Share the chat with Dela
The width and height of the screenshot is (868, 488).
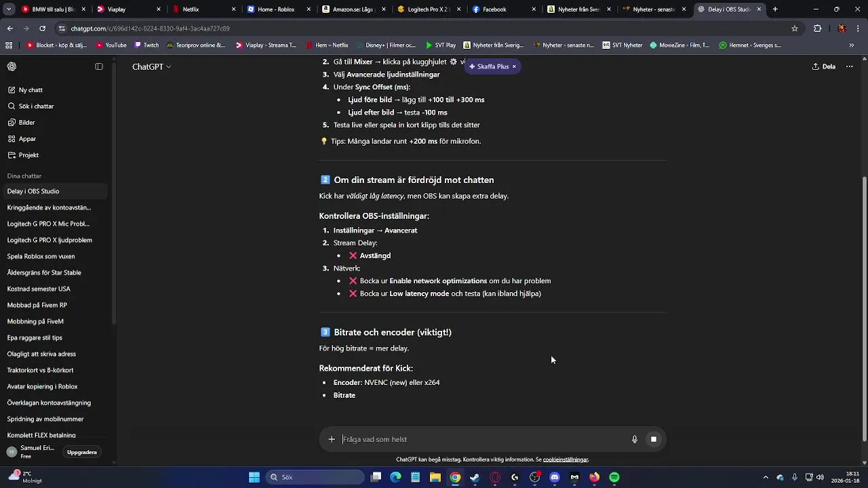[x=824, y=66]
